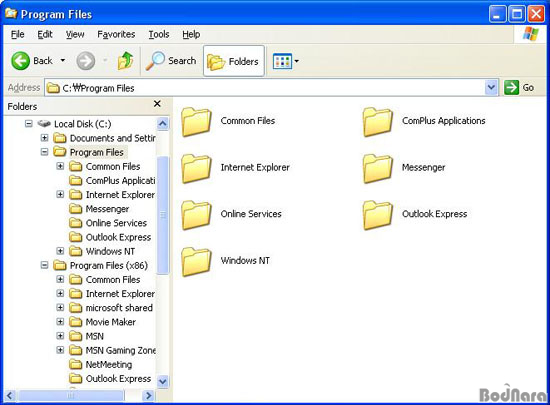Select ComPlus Applications in folder tree

coord(120,181)
